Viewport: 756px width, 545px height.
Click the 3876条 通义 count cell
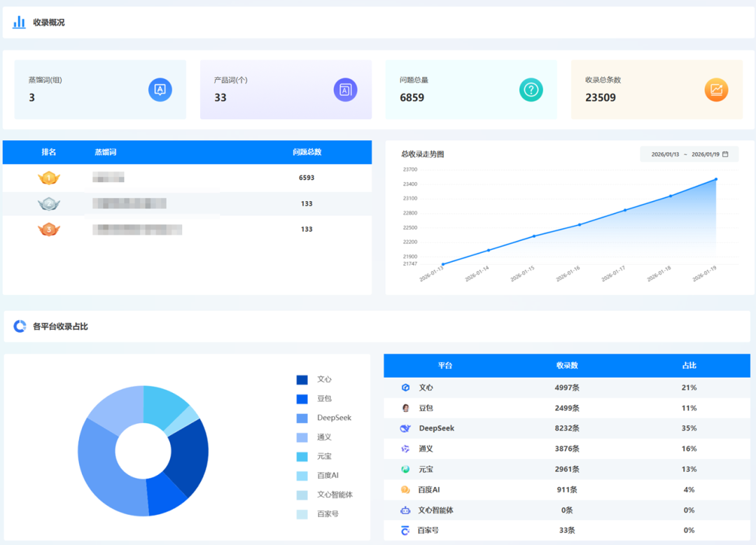(567, 449)
